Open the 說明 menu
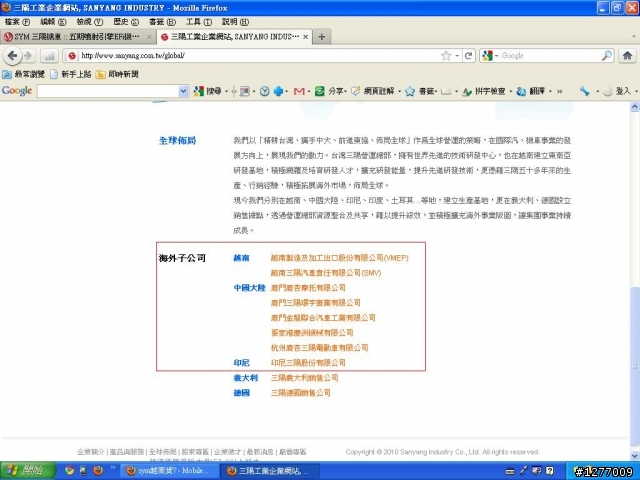The height and width of the screenshot is (480, 640). (x=235, y=22)
